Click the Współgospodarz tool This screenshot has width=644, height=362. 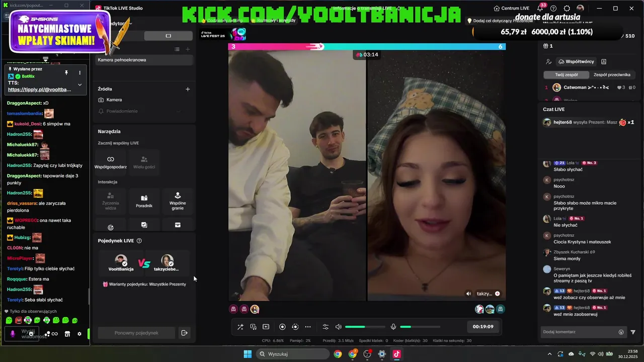coord(111,162)
